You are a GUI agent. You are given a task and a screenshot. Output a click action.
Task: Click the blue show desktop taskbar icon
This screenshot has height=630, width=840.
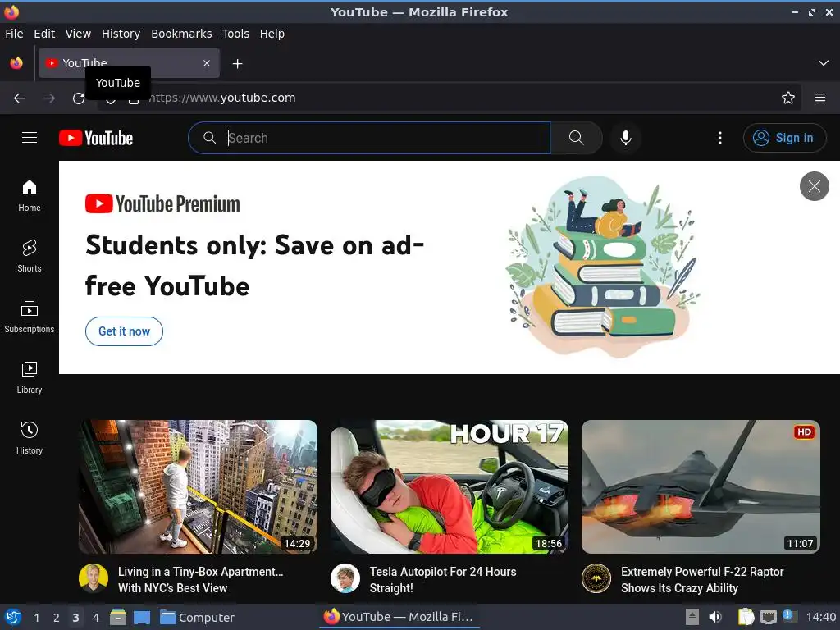(142, 618)
